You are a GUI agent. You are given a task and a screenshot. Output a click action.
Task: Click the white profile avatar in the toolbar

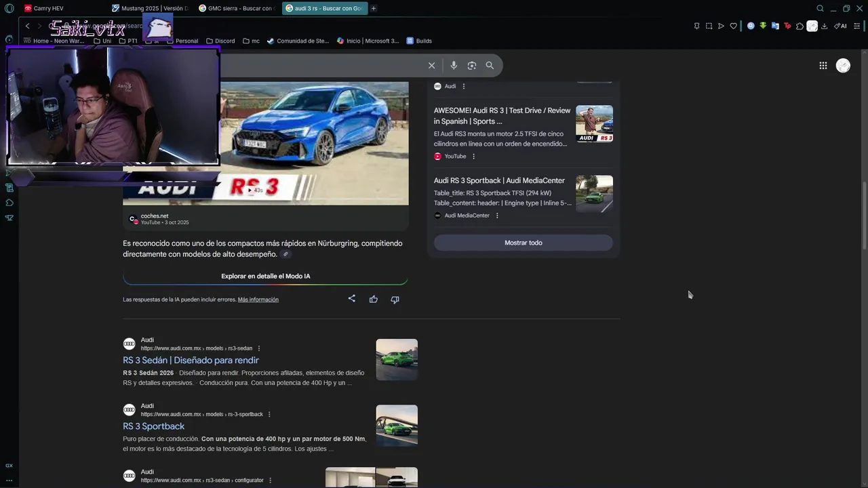[812, 26]
